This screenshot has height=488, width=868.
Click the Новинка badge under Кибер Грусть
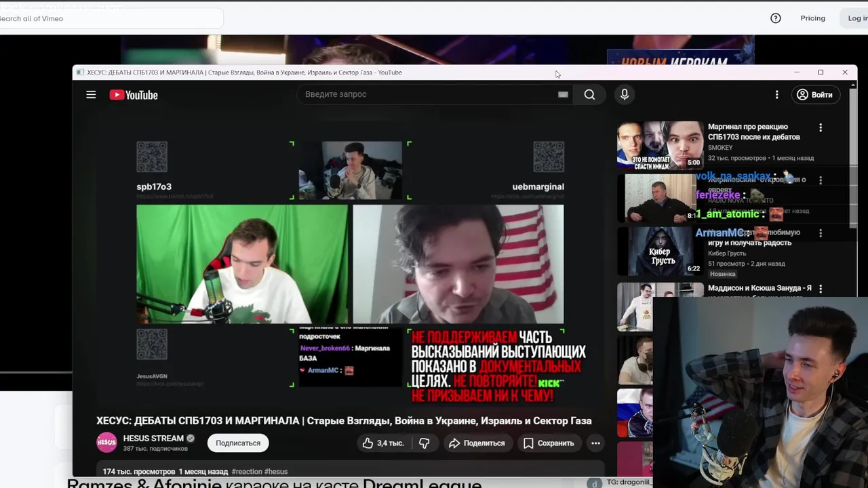point(722,274)
